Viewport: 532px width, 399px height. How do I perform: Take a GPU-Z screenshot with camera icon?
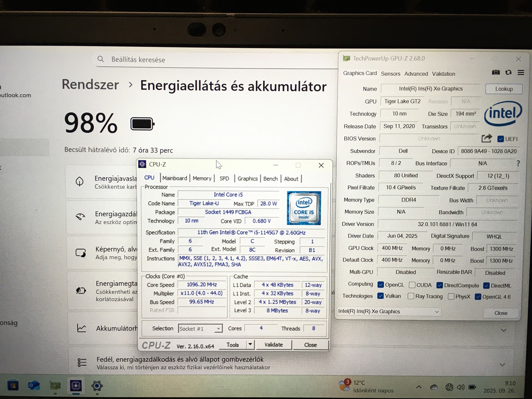pyautogui.click(x=496, y=73)
